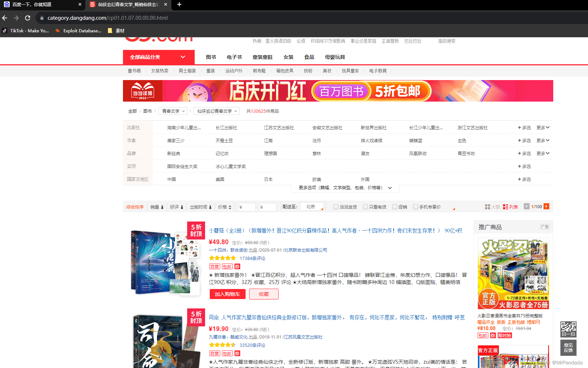The height and width of the screenshot is (368, 588).
Task: Open the 配送至 北京 location dropdown
Action: pyautogui.click(x=312, y=207)
